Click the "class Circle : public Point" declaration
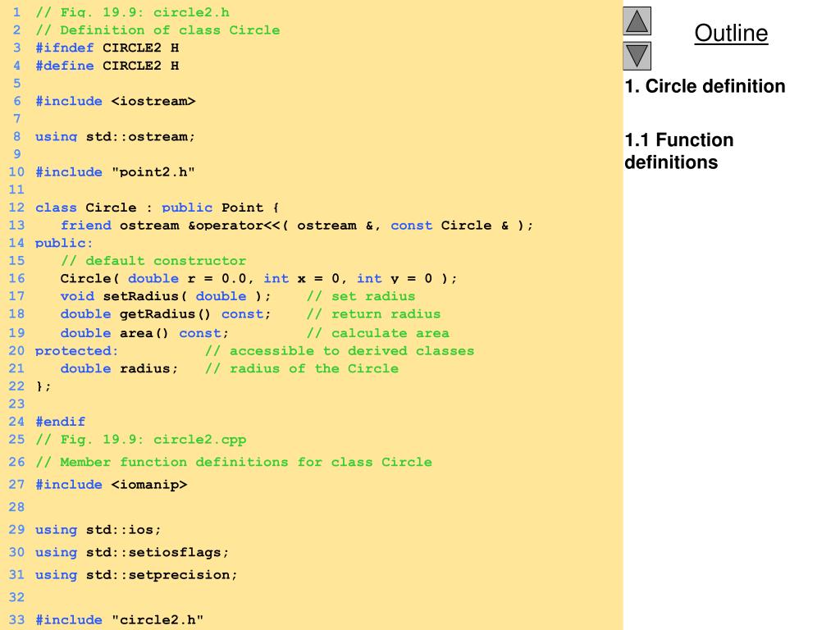This screenshot has width=840, height=630. pyautogui.click(x=157, y=208)
